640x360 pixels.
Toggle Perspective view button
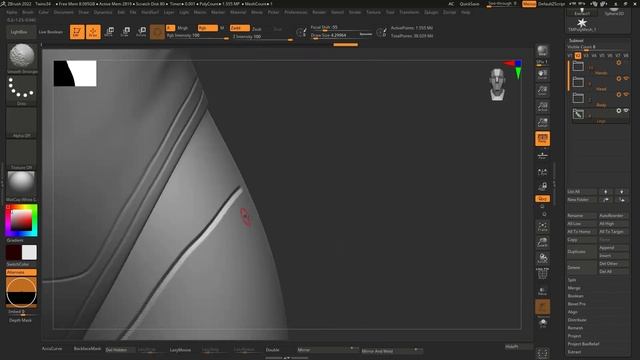pyautogui.click(x=542, y=139)
